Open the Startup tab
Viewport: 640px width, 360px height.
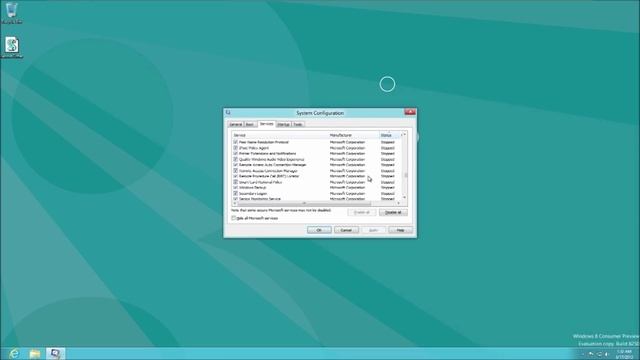pyautogui.click(x=283, y=124)
